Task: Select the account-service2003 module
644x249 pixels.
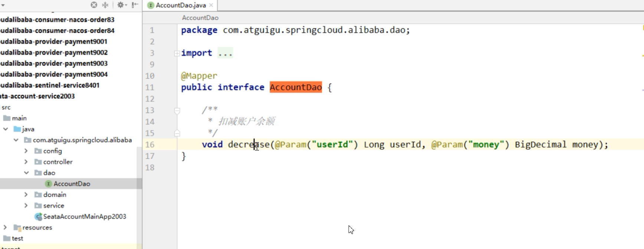Action: click(37, 96)
